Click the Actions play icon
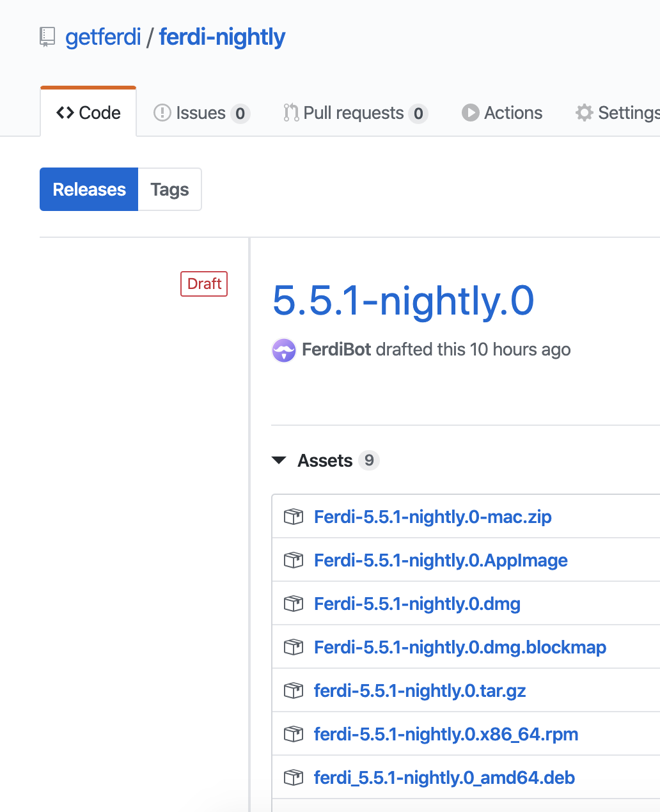This screenshot has height=812, width=660. pos(471,113)
